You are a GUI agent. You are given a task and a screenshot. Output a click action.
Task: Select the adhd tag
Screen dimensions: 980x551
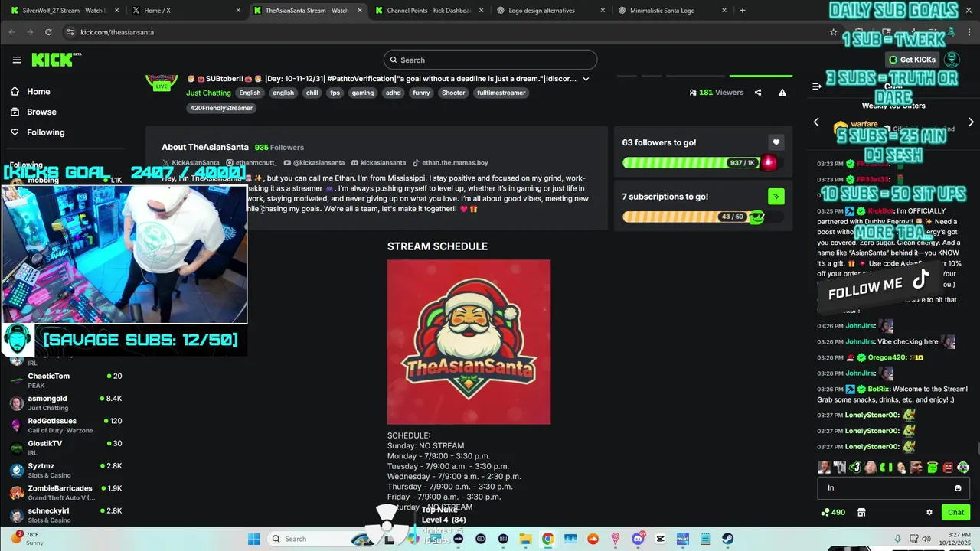coord(393,93)
